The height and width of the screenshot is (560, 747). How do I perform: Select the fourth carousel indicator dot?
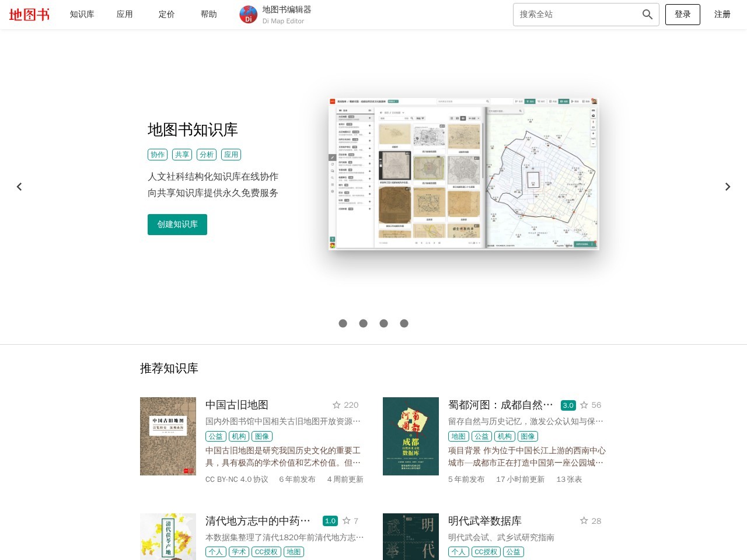tap(404, 323)
